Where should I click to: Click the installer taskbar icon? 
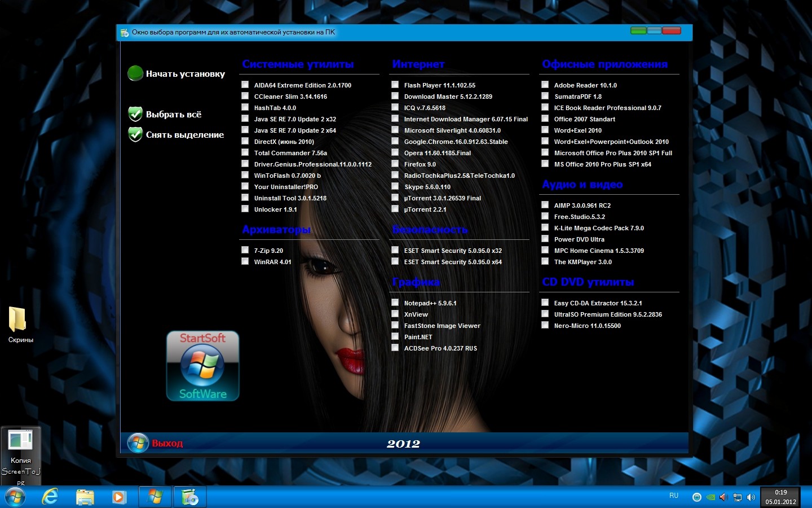[x=190, y=497]
